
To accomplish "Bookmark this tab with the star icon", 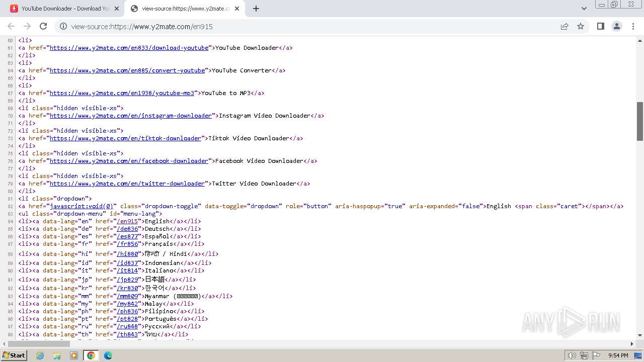I will 581,27.
